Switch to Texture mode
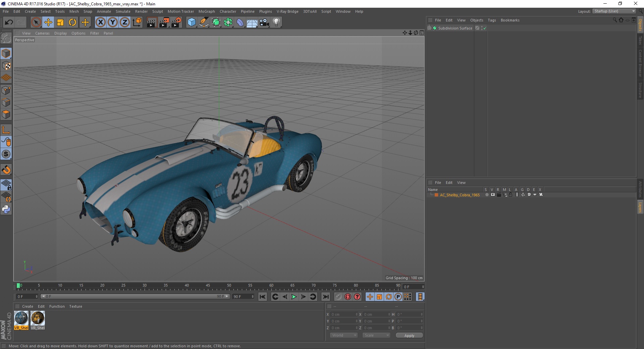644x349 pixels. pos(6,66)
